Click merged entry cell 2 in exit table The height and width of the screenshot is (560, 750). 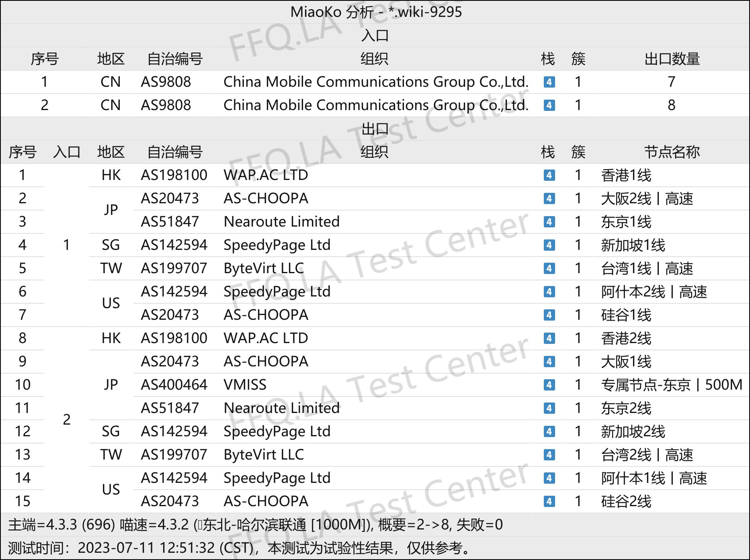click(x=67, y=420)
